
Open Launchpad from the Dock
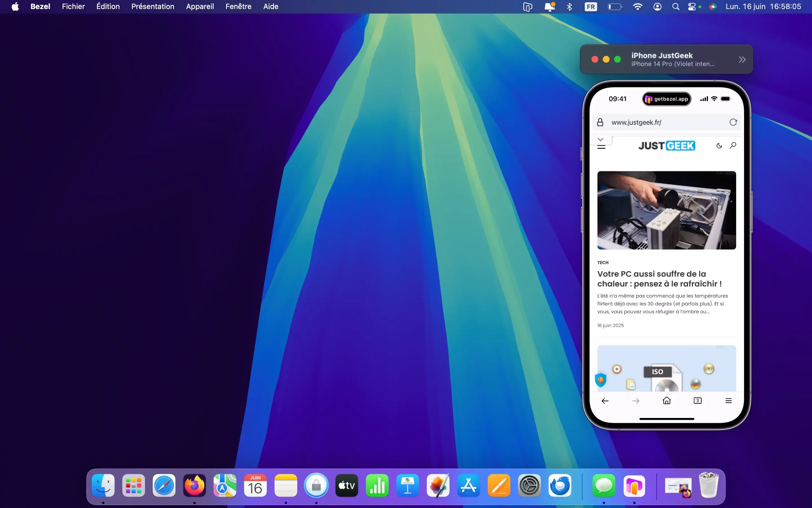(x=134, y=485)
